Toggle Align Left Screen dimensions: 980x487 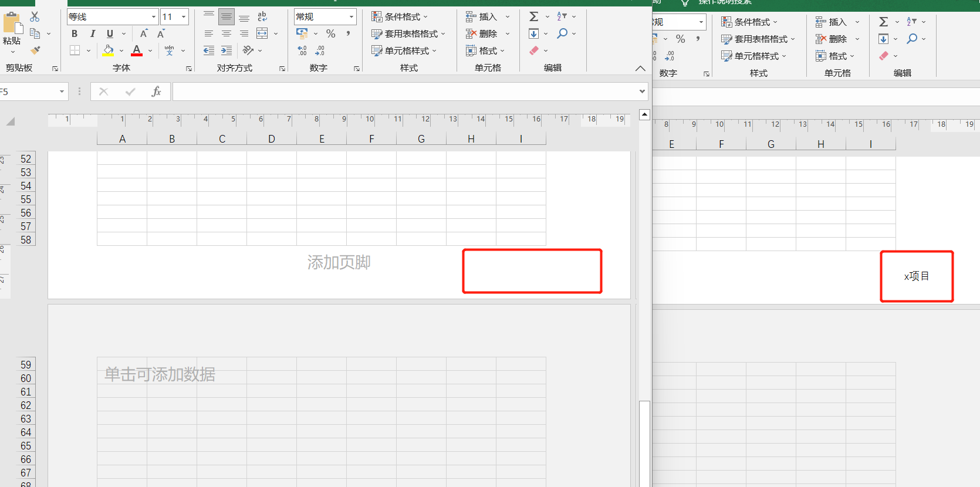pyautogui.click(x=209, y=33)
